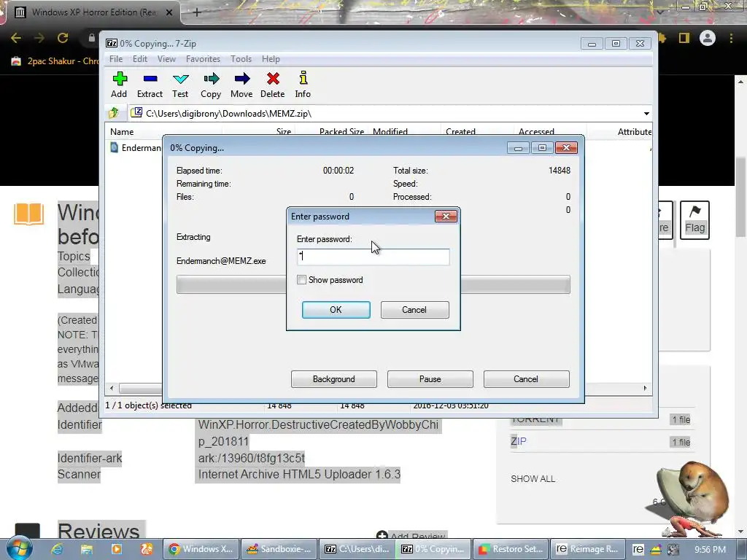This screenshot has height=560, width=747.
Task: Close the Enter password dialog with X
Action: coord(446,216)
